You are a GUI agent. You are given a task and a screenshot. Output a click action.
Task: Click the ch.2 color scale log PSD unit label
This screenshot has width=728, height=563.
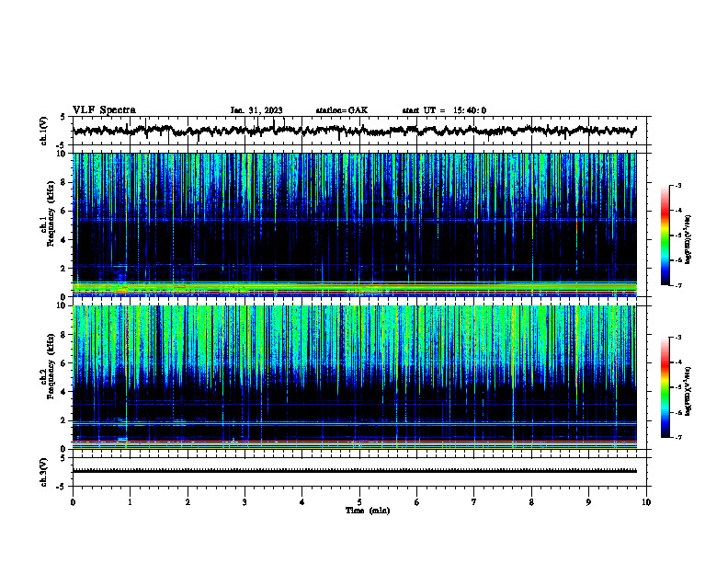pyautogui.click(x=688, y=391)
